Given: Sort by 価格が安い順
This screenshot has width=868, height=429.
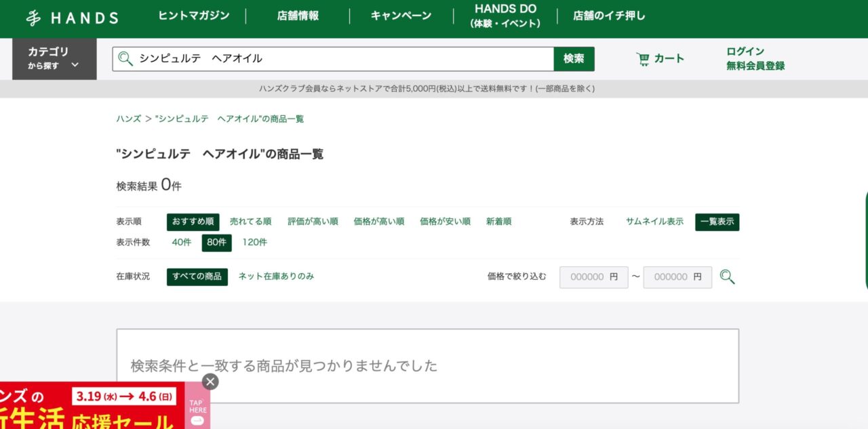Looking at the screenshot, I should [445, 222].
